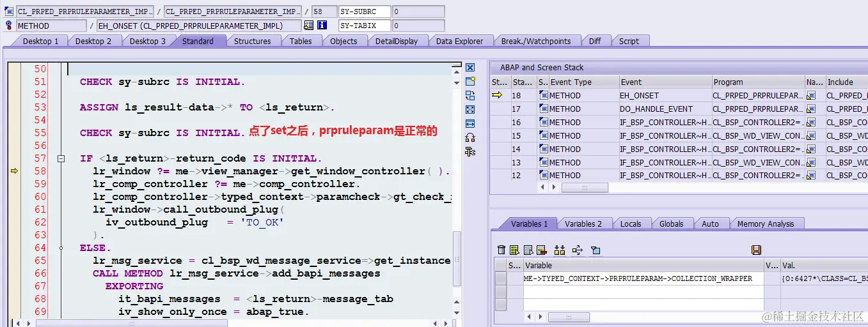Viewport: 868px width, 327px height.
Task: Click the empty second variable row field
Action: tap(643, 292)
